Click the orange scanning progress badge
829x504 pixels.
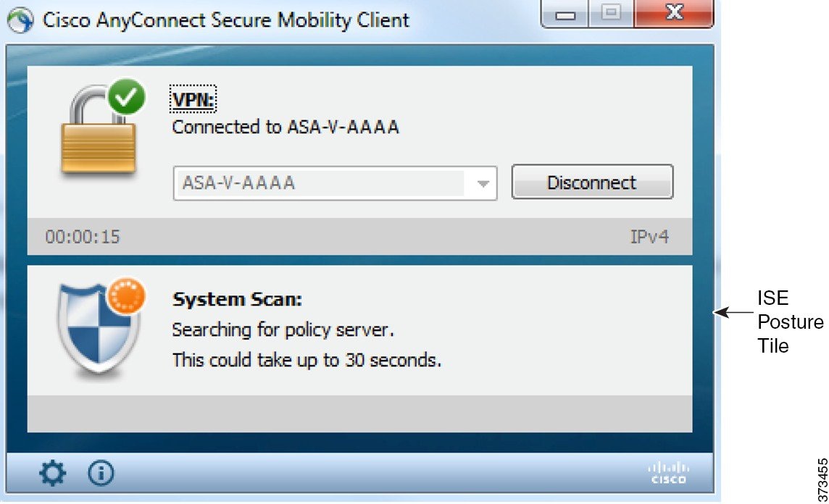tap(127, 297)
